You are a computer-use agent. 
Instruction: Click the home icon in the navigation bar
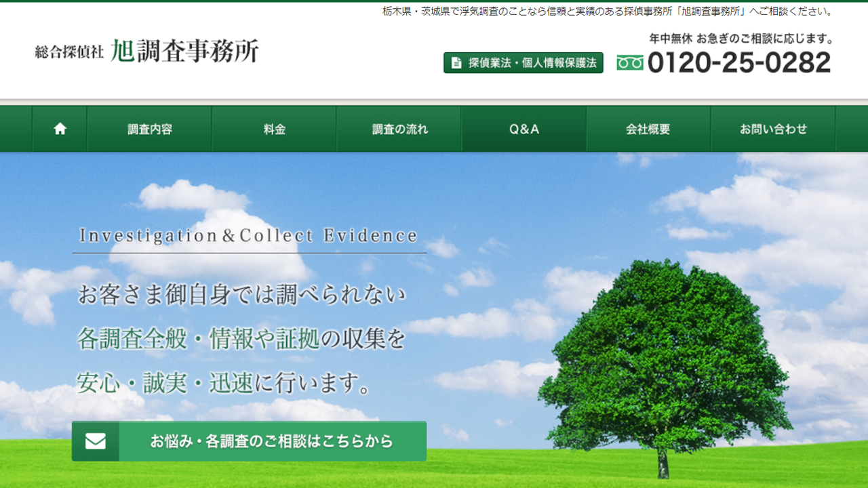pos(60,128)
